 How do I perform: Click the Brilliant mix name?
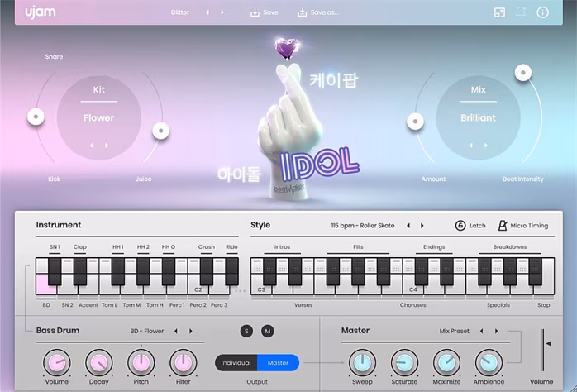point(478,118)
